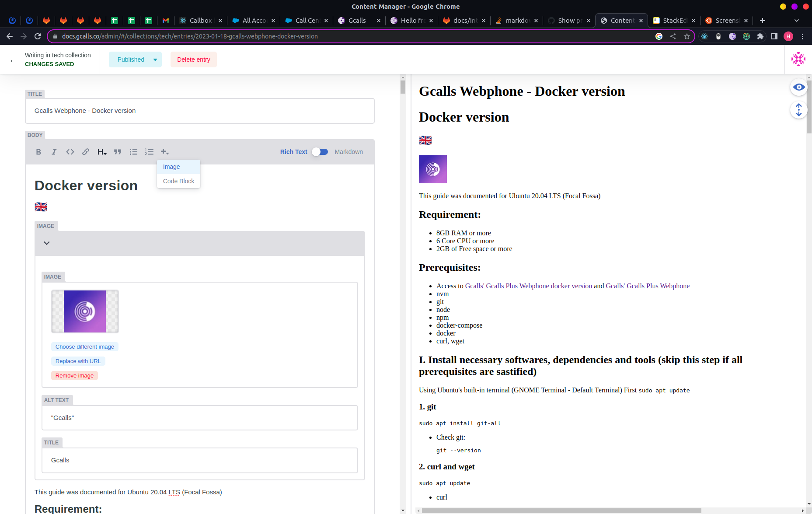
Task: Click the Delete entry button
Action: [x=193, y=59]
